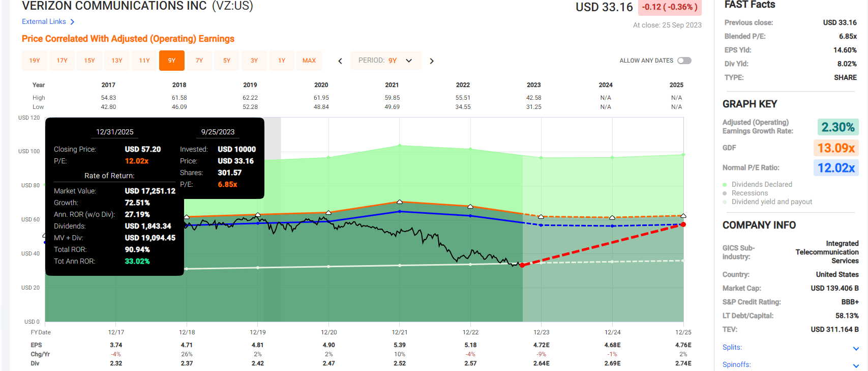The height and width of the screenshot is (371, 868).
Task: Click the Price Correlated With Adjusted Earnings heading
Action: (128, 39)
